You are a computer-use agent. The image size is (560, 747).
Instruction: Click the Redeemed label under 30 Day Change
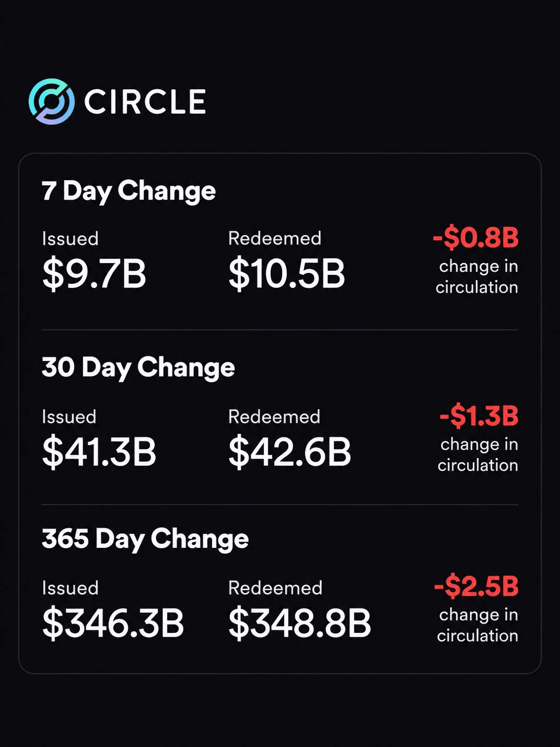[x=274, y=417]
